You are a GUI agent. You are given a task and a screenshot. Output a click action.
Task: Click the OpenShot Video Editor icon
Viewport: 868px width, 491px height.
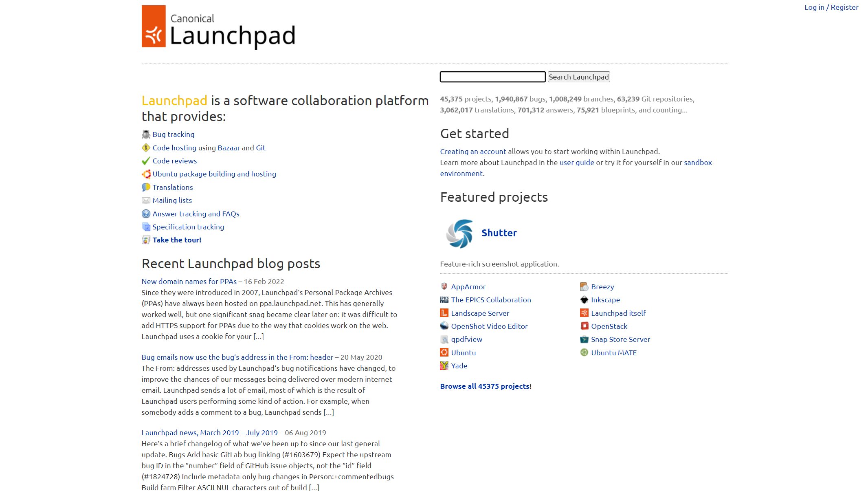pos(444,326)
